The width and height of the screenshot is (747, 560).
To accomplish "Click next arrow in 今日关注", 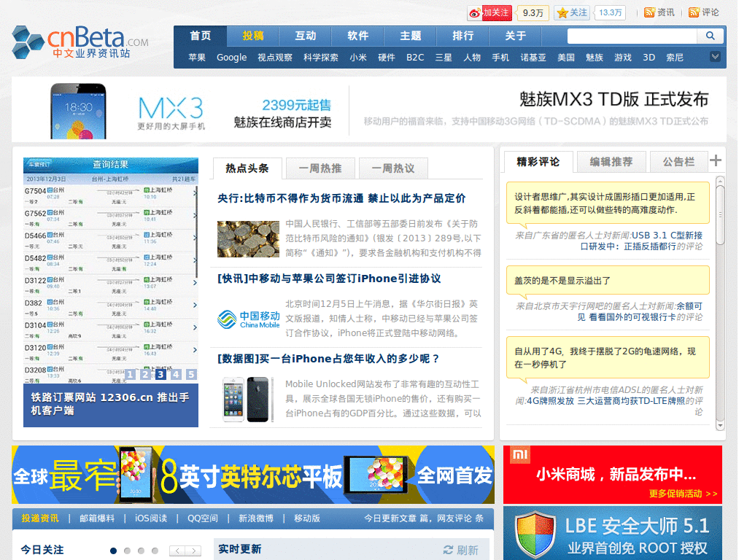I will (193, 551).
